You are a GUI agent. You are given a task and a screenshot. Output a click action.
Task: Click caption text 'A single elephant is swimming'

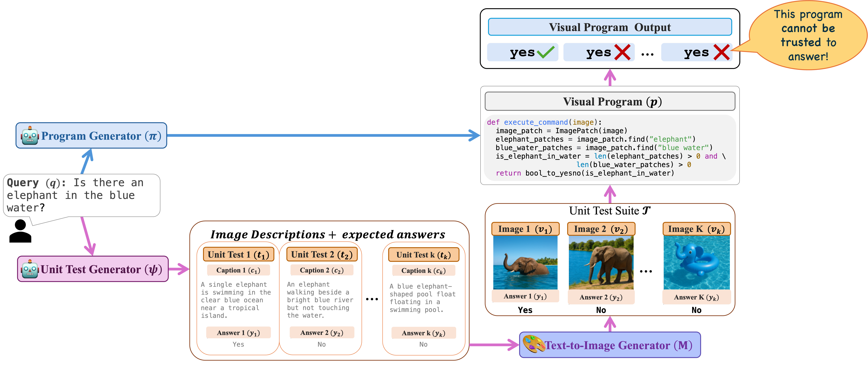point(236,300)
